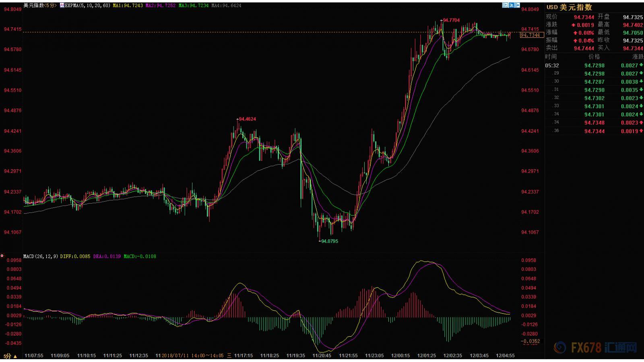Click the blue arrow export icon

pyautogui.click(x=517, y=5)
